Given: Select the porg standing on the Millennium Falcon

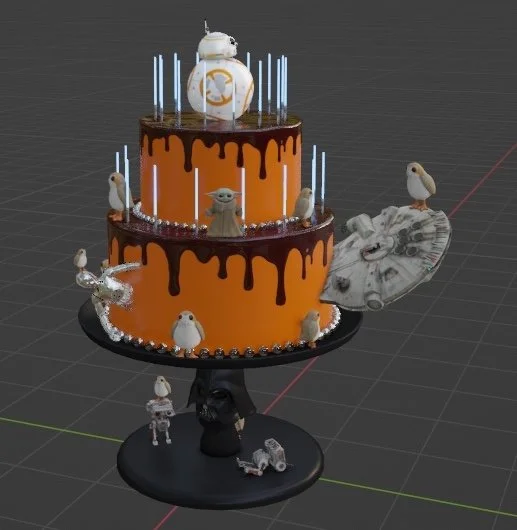Looking at the screenshot, I should click(420, 187).
